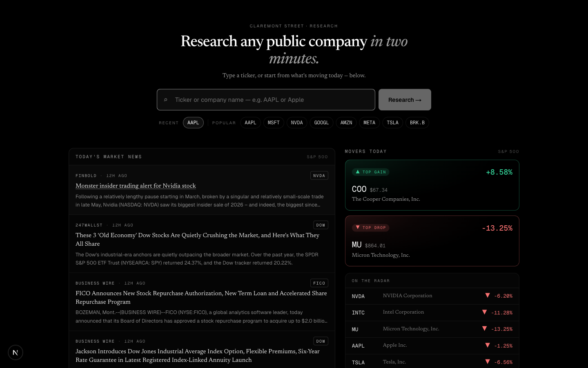Open the Apple Inc. radar row
The image size is (588, 368).
(x=432, y=346)
